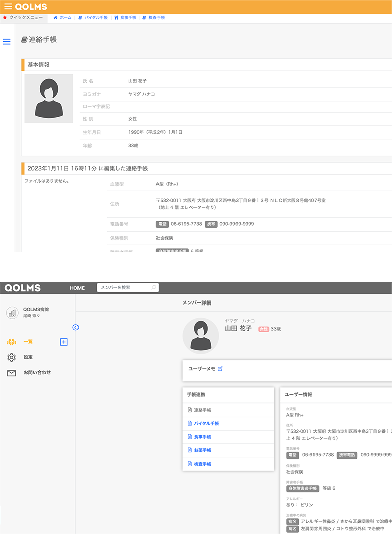Open 食事手帳 from the quick menu bar
This screenshot has height=534, width=392.
(125, 18)
